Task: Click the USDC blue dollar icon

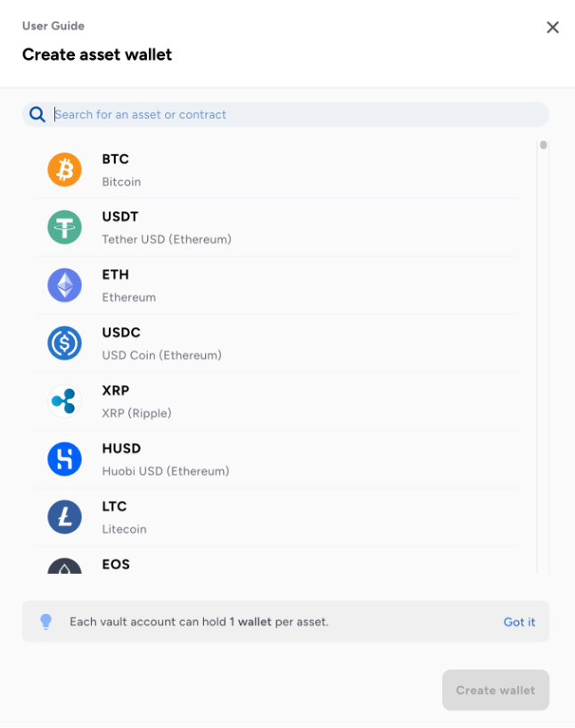Action: [x=64, y=343]
